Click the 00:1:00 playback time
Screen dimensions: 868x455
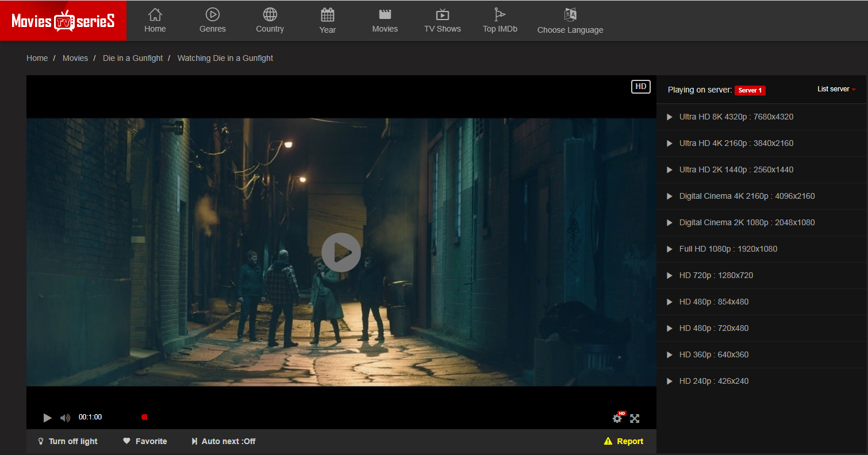click(90, 417)
